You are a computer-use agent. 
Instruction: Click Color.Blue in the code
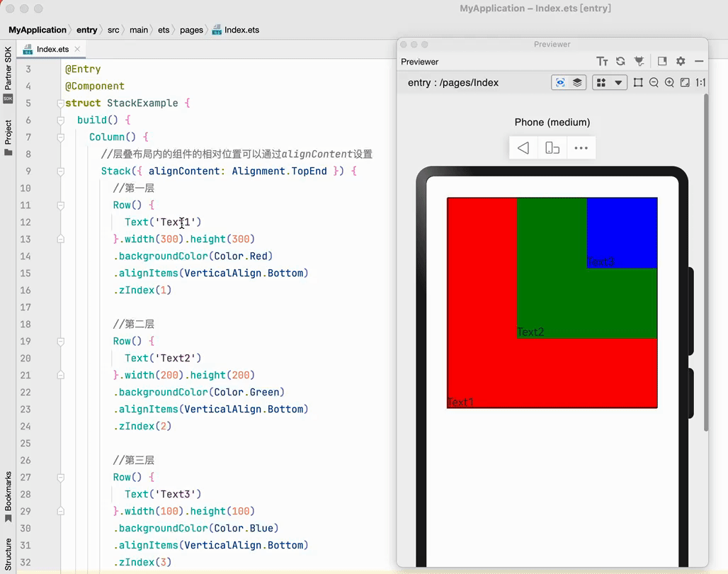tap(244, 529)
